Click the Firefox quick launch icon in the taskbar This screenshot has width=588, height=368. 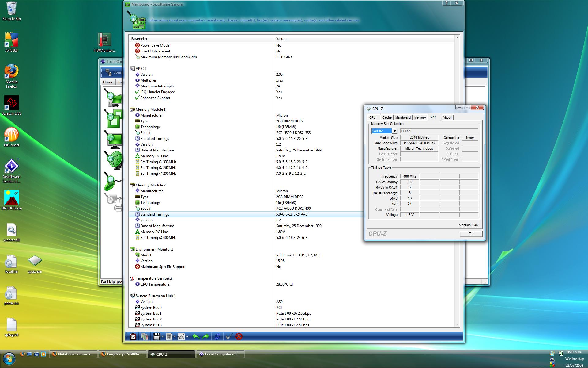pos(22,354)
